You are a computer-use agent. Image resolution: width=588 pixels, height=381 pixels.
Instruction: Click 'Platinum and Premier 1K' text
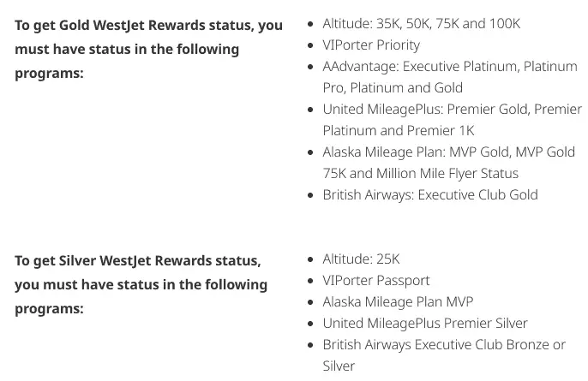point(398,130)
